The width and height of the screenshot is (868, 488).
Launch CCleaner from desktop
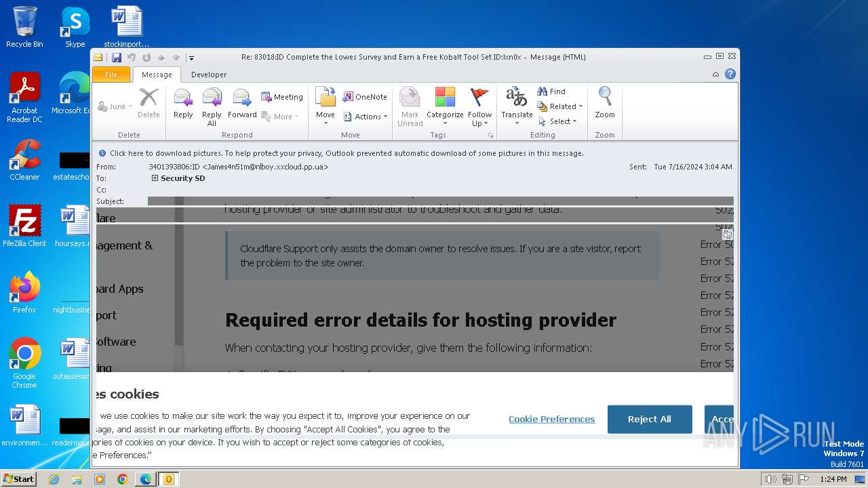pyautogui.click(x=24, y=160)
